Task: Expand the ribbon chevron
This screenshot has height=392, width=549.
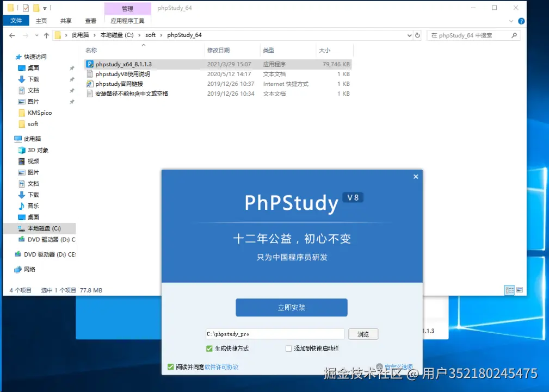Action: (x=511, y=21)
